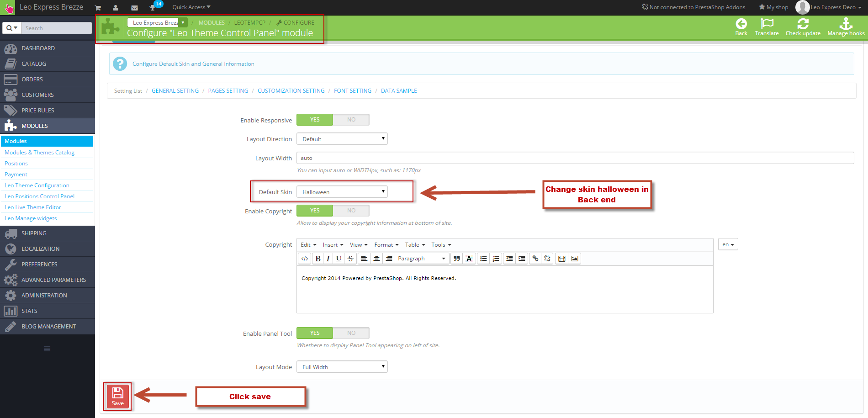Viewport: 868px width, 418px height.
Task: Go to FONT SETTING tab
Action: point(353,91)
